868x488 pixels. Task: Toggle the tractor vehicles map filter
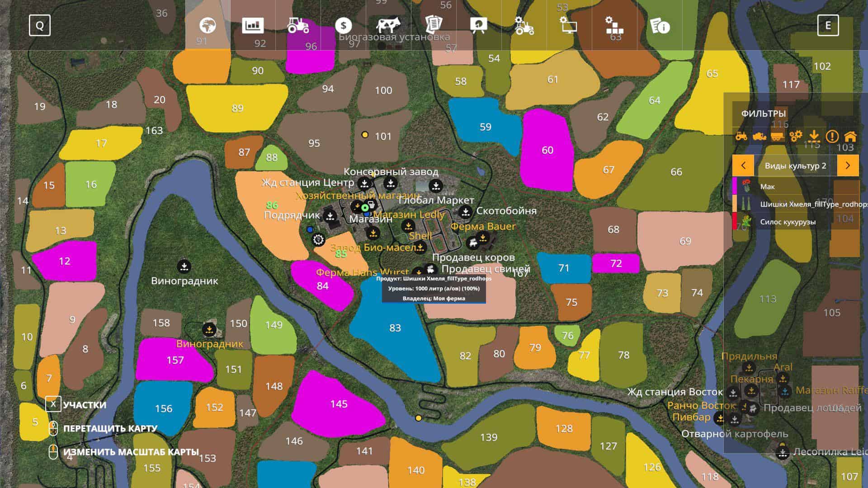click(741, 136)
